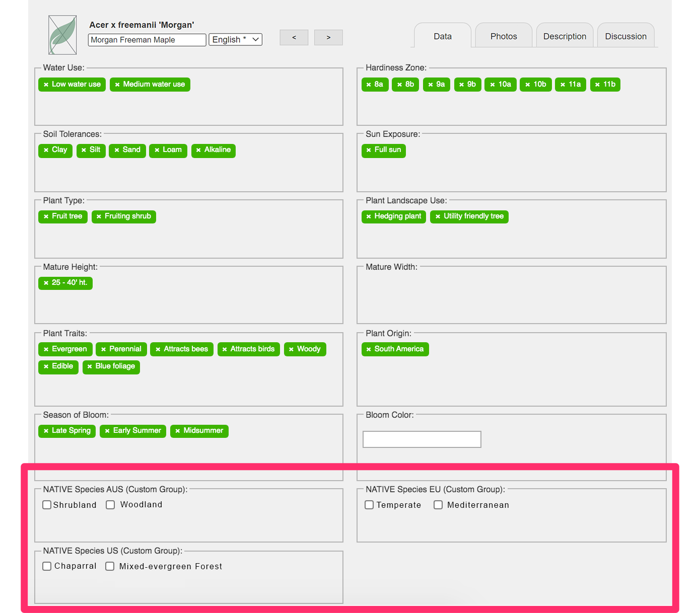Viewport: 700px width, 613px height.
Task: Click the Acer x freemanii 'Morgan' title
Action: tap(142, 25)
